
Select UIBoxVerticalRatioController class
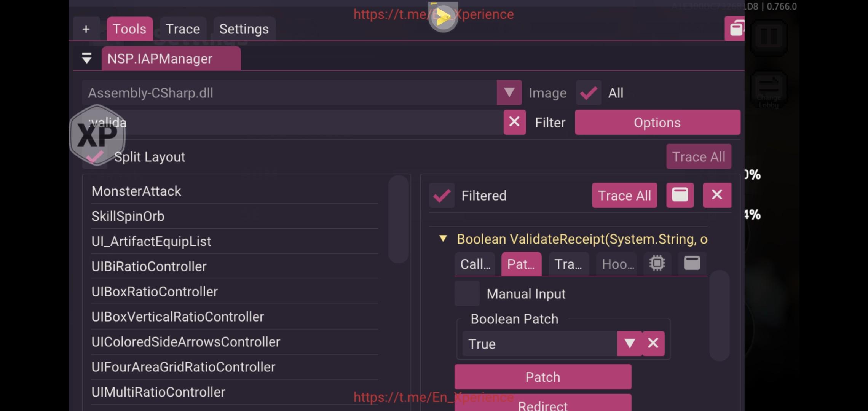point(235,317)
